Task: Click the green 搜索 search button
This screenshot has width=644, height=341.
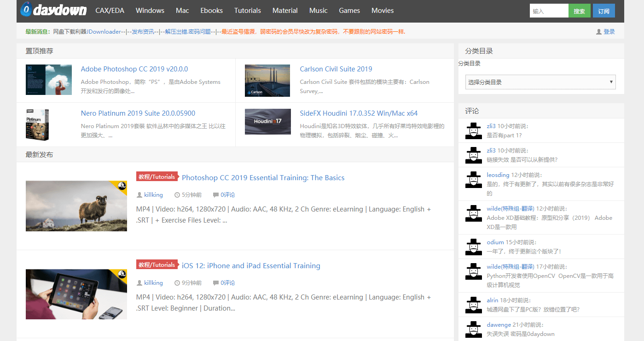Action: click(580, 11)
